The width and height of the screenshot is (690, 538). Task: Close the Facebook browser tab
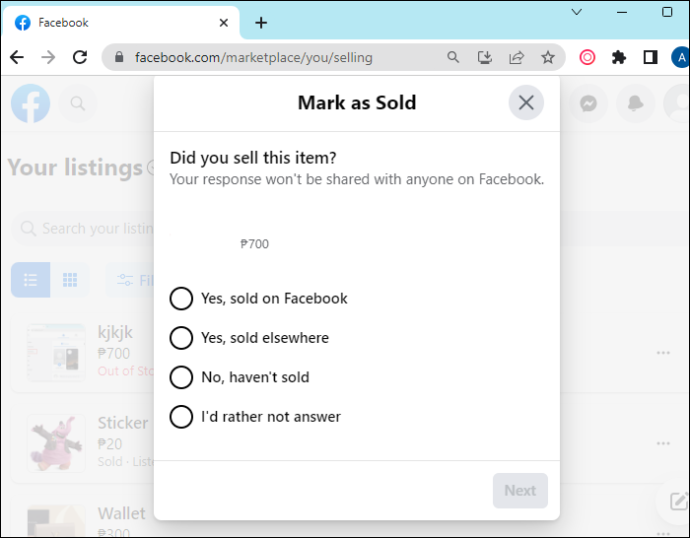[x=224, y=22]
